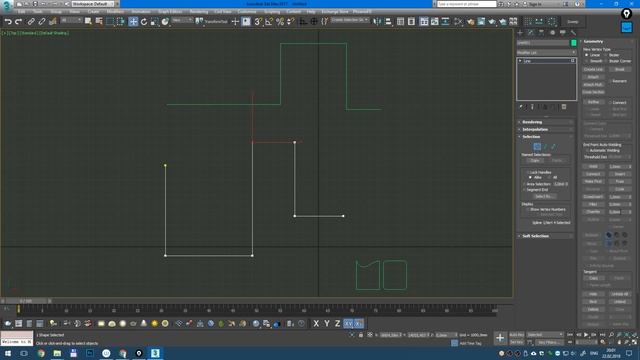Open Chrome from the taskbar

41,353
